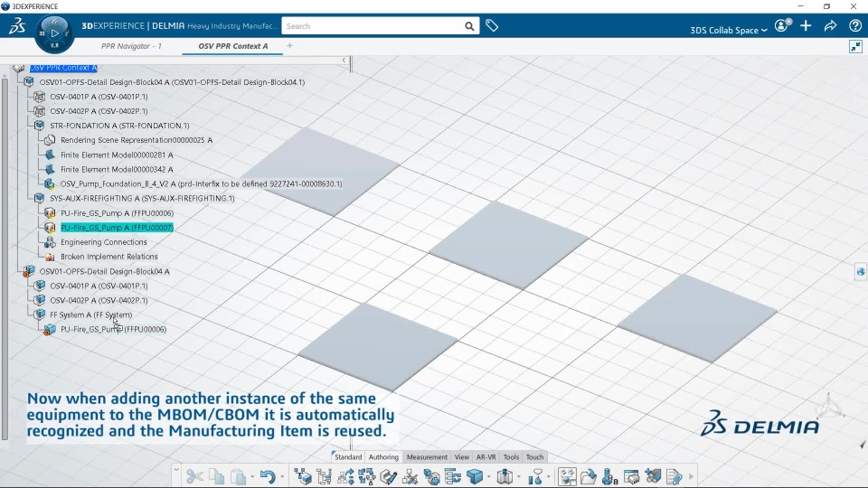The image size is (868, 488).
Task: Select the Measurement toolbar tab
Action: 427,457
